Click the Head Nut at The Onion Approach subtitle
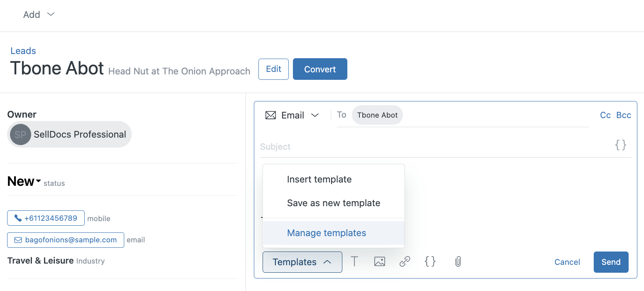This screenshot has width=644, height=291. pyautogui.click(x=179, y=71)
